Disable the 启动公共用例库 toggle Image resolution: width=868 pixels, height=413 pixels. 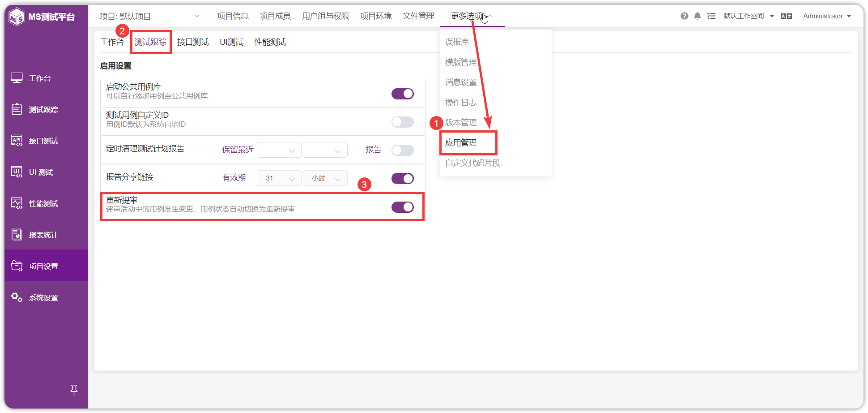[x=403, y=94]
